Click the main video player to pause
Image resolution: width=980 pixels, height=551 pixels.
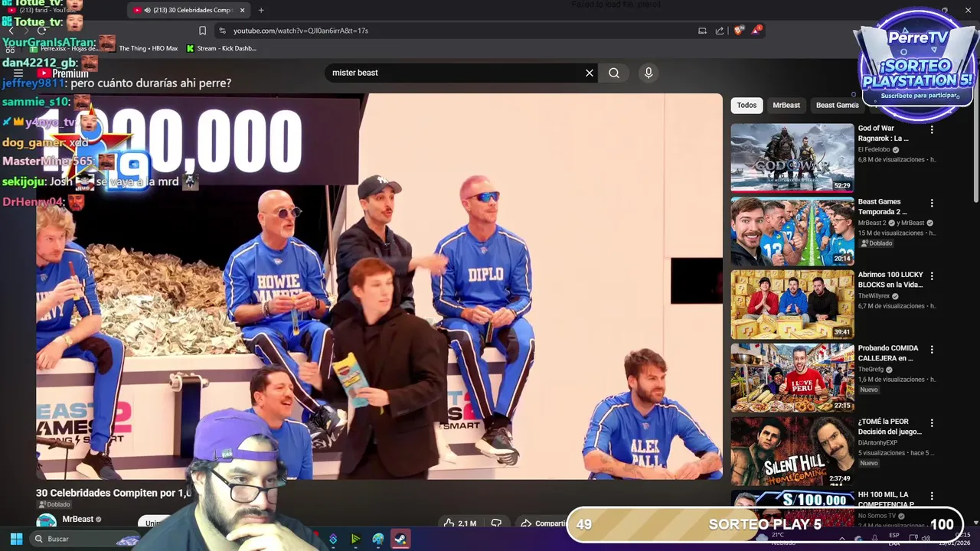point(379,286)
